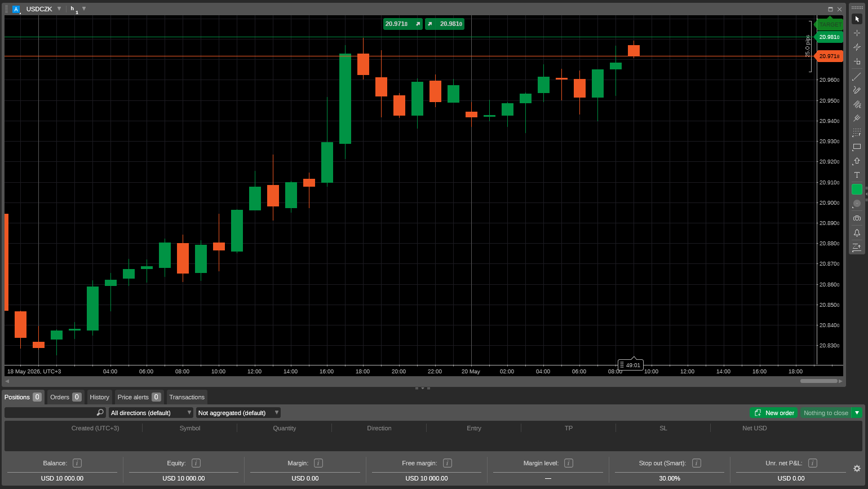The image size is (868, 489).
Task: Click the panel collapse handle below the chart
Action: pos(423,388)
